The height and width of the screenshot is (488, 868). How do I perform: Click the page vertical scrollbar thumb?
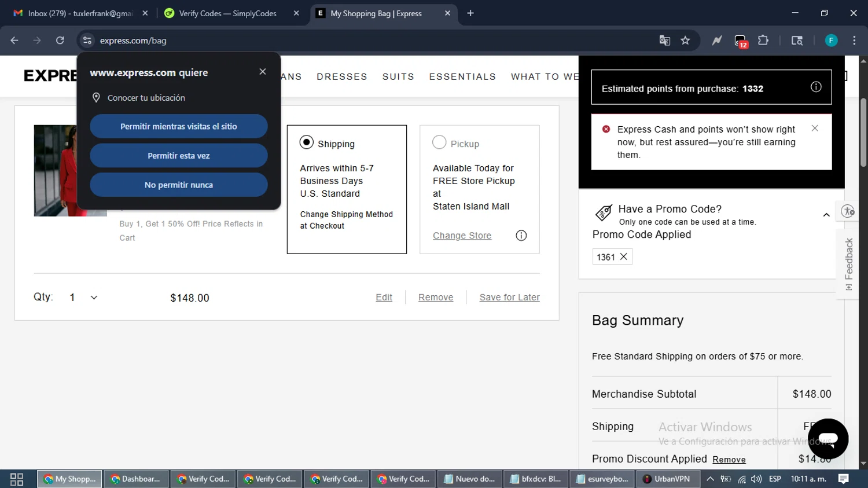[x=863, y=132]
